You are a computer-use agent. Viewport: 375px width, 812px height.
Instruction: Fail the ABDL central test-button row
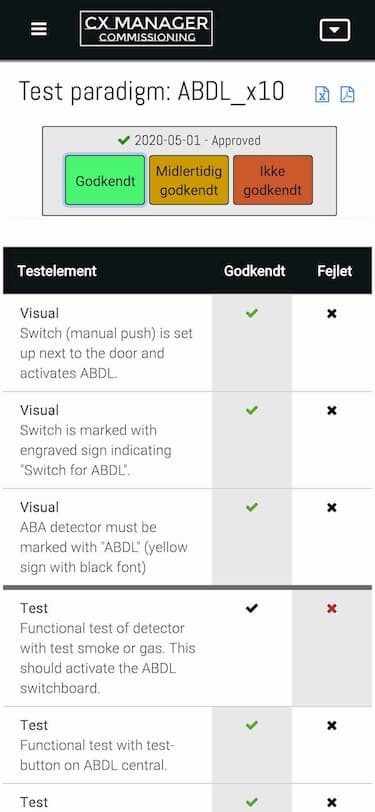click(x=332, y=726)
